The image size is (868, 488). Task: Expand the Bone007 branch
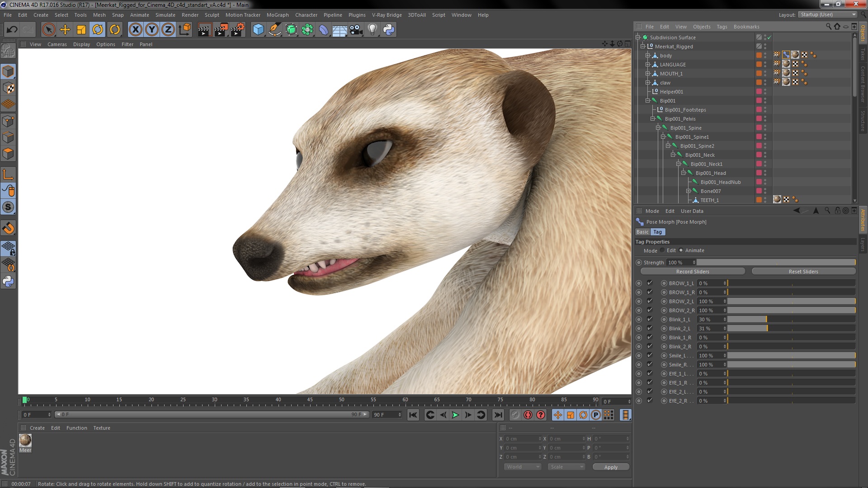[688, 191]
